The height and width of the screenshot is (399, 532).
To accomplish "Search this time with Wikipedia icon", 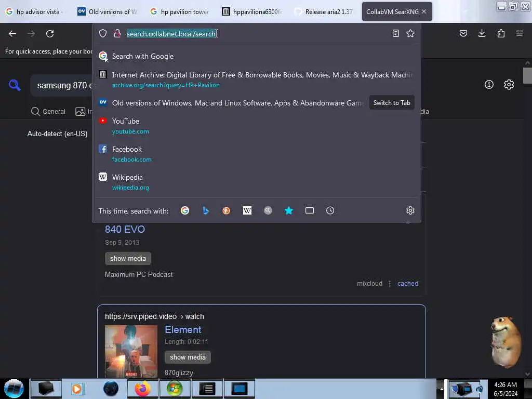I will click(x=247, y=211).
